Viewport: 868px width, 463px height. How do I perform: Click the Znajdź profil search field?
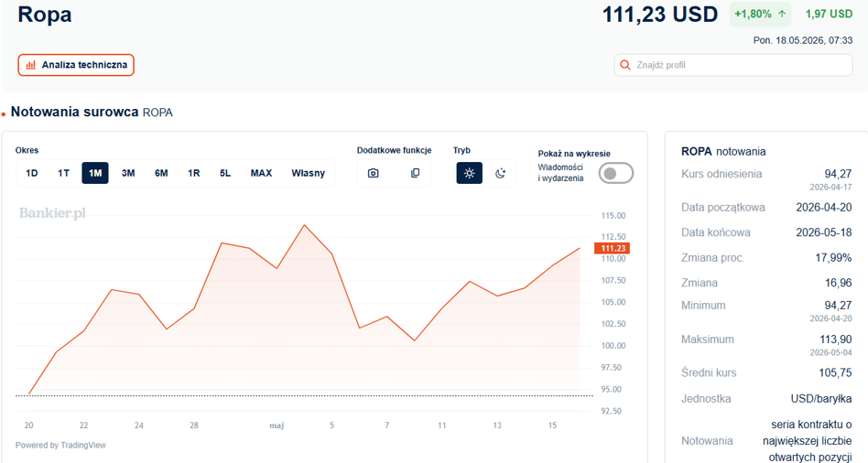(733, 65)
